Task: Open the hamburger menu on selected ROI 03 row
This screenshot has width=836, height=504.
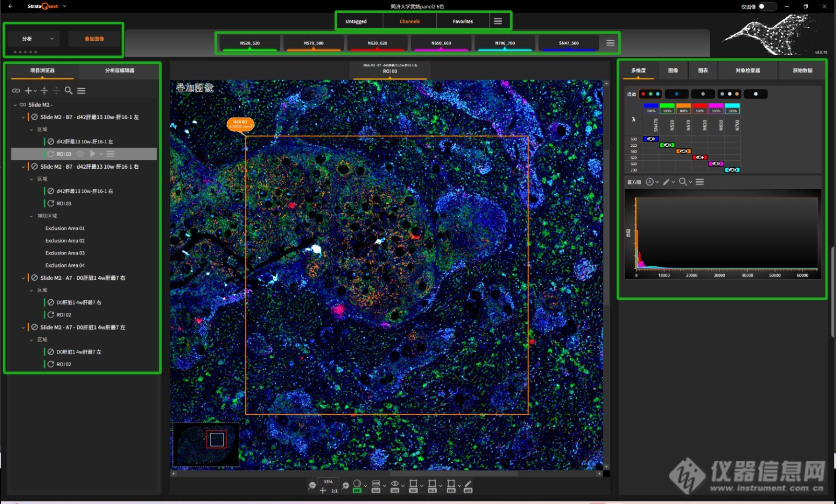Action: pos(110,154)
